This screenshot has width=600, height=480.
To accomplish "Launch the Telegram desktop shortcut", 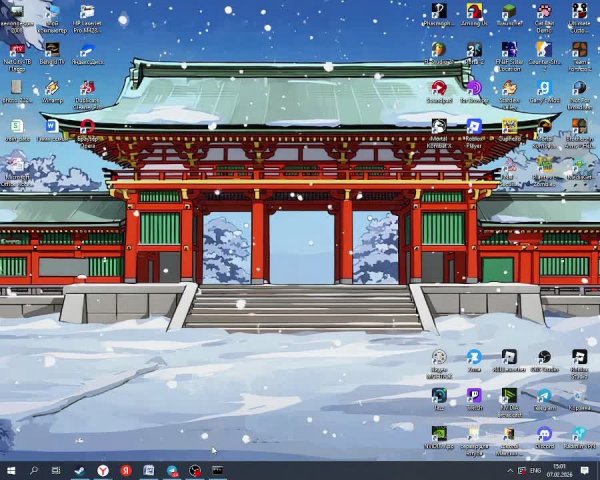I will tap(544, 399).
